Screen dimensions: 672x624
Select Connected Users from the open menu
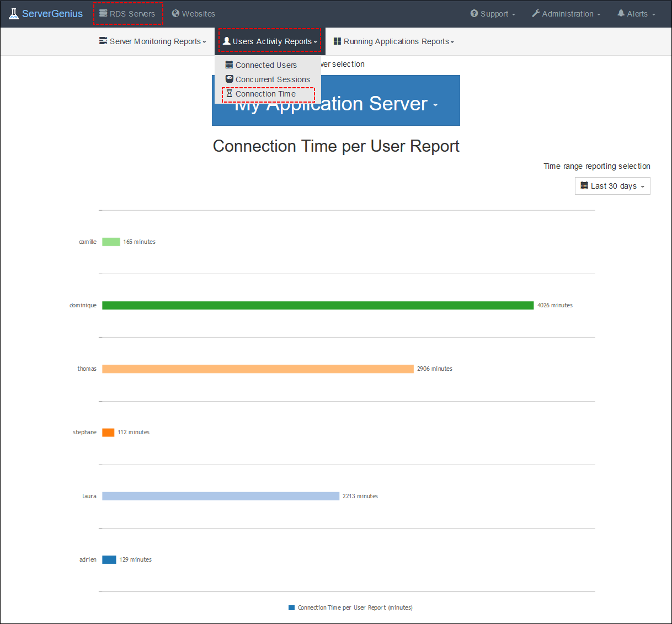tap(265, 65)
